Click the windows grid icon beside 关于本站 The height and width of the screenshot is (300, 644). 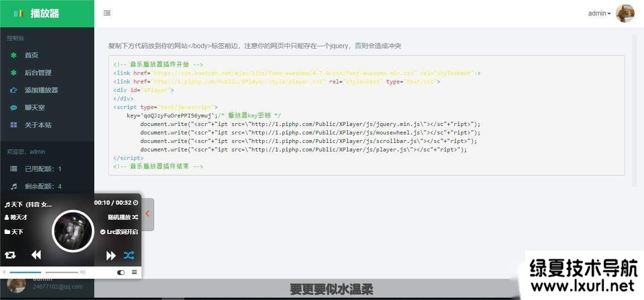click(x=14, y=125)
